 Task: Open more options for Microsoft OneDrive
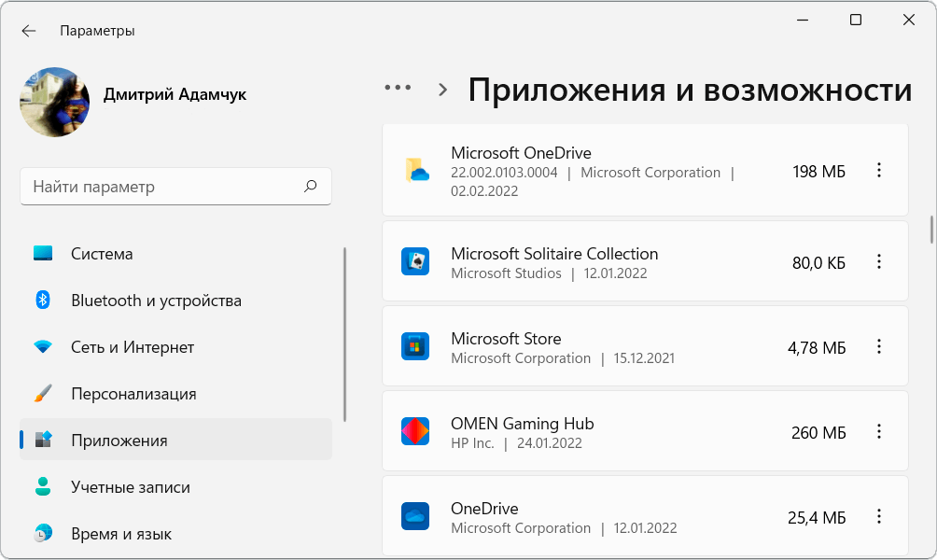tap(878, 170)
